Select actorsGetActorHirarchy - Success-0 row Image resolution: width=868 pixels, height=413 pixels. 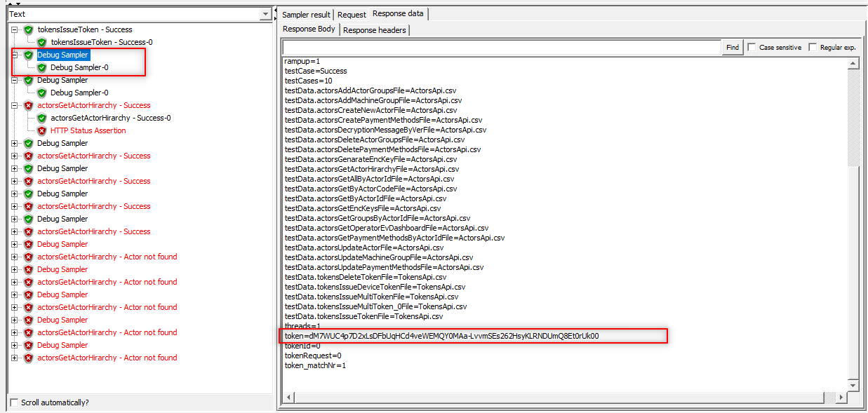click(110, 118)
